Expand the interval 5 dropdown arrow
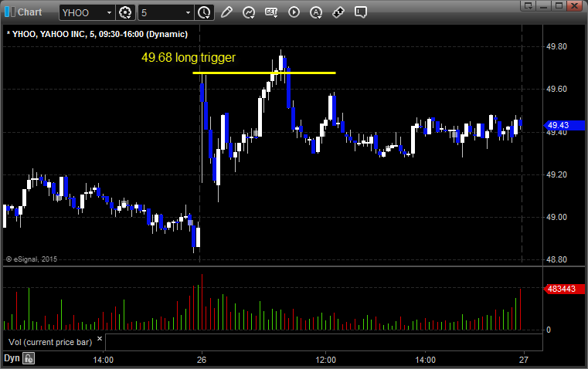The height and width of the screenshot is (369, 588). click(x=189, y=12)
